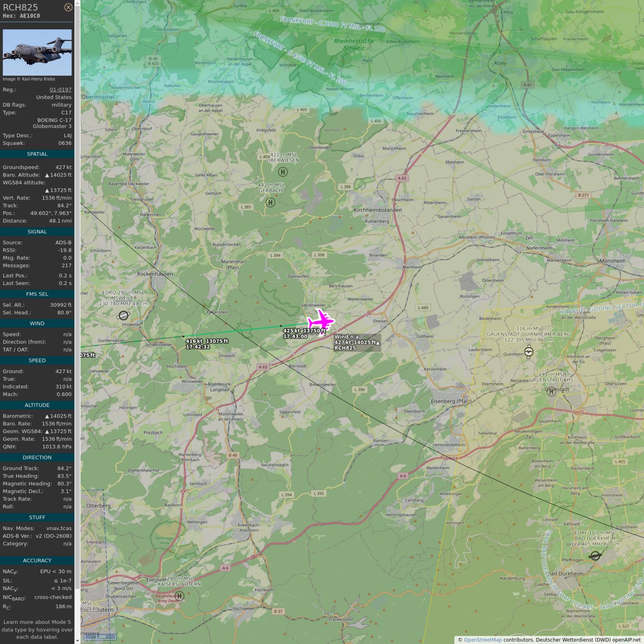Select the Gerbach heliport H marker
The height and width of the screenshot is (644, 644).
(x=271, y=203)
